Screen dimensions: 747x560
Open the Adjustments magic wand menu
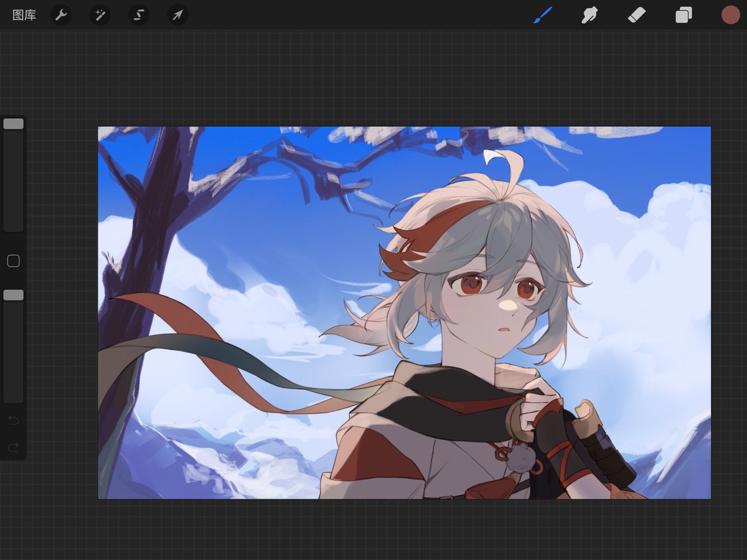tap(100, 15)
